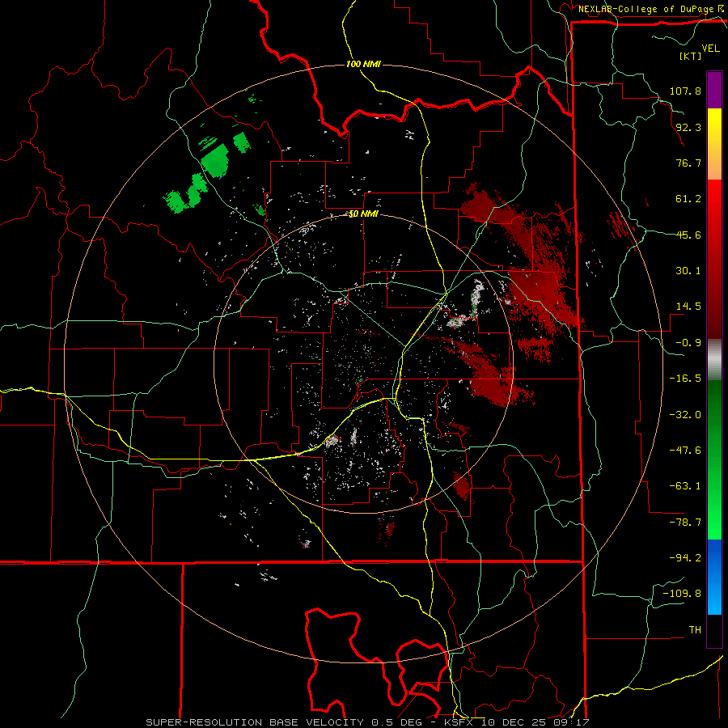Select the -32.0 legend value

[685, 415]
